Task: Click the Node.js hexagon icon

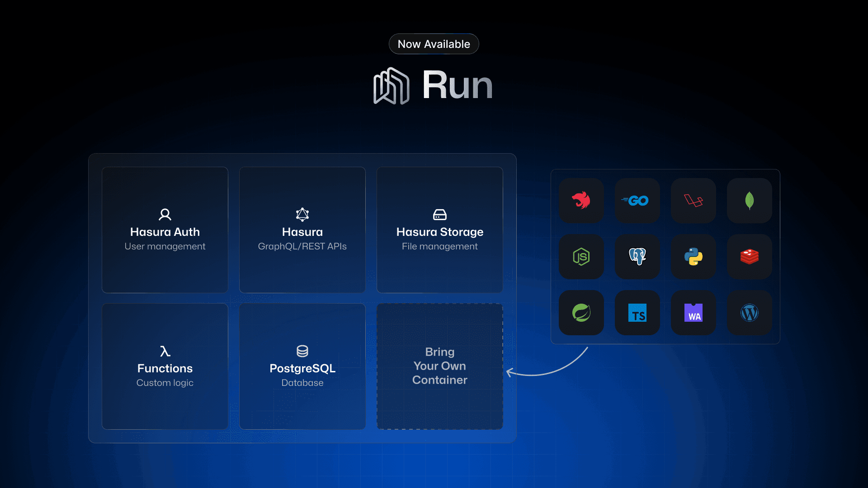Action: click(x=581, y=257)
